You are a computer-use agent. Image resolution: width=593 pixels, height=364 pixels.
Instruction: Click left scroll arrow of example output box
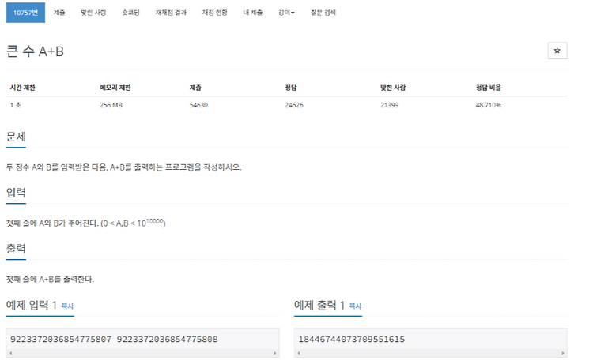point(299,353)
